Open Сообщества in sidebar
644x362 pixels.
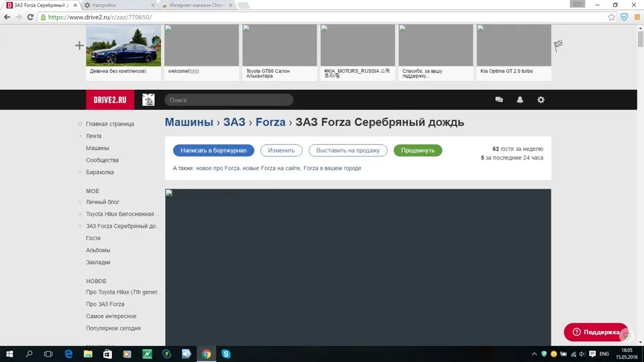coord(102,160)
